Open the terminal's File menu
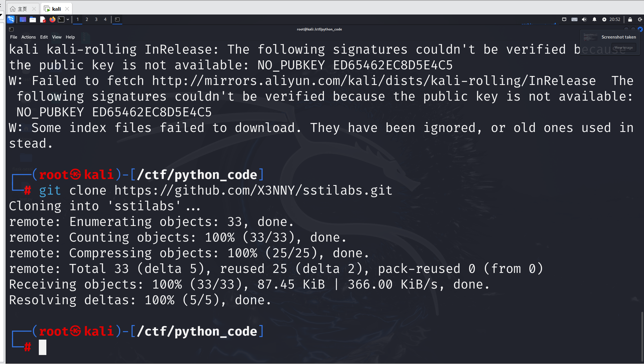Viewport: 644px width, 364px height. pos(13,37)
